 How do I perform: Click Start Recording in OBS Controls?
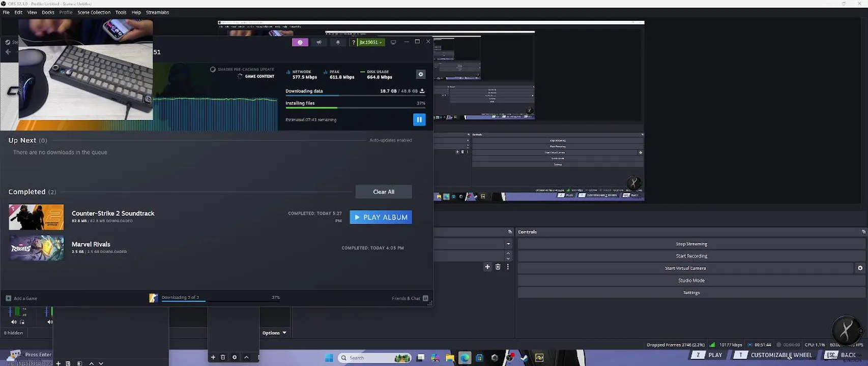click(691, 256)
